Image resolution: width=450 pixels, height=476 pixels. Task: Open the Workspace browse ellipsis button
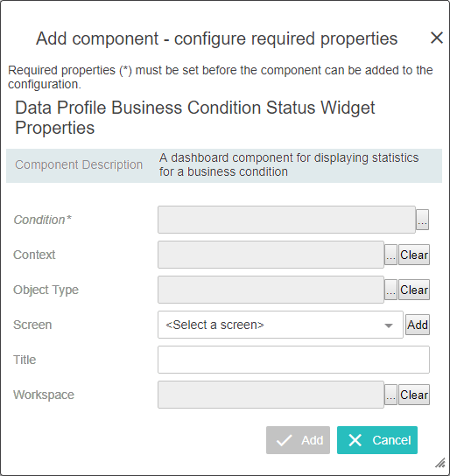(390, 395)
